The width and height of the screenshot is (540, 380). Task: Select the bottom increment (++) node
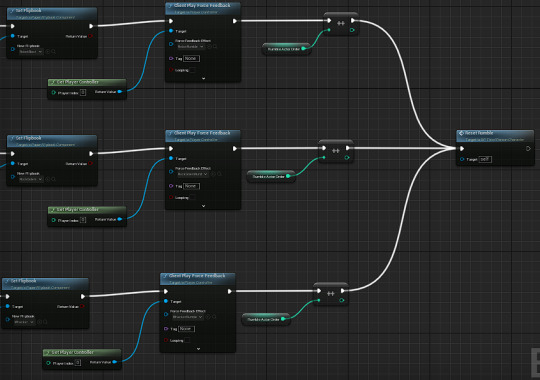(x=331, y=294)
